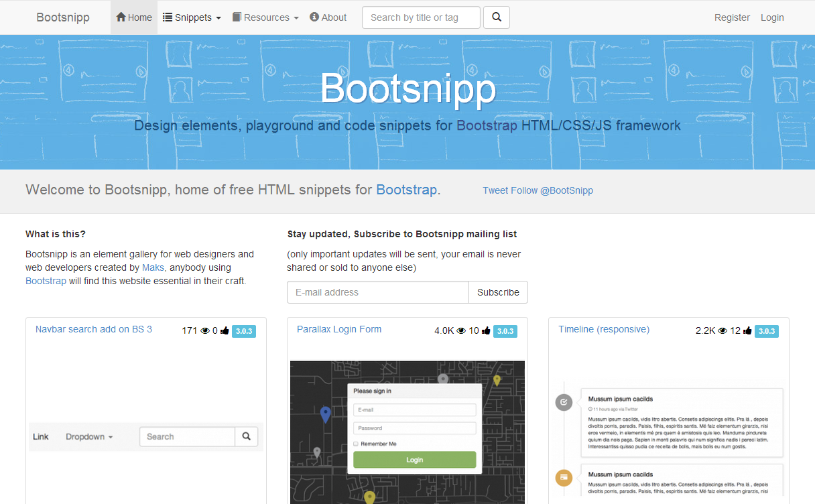Click the green Login button in preview
This screenshot has height=504, width=815.
(x=414, y=460)
